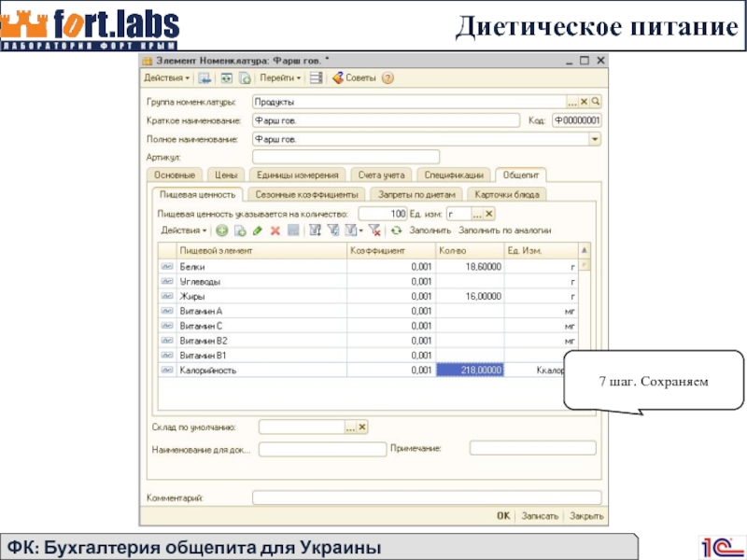The width and height of the screenshot is (747, 560).
Task: Open Советы tips button
Action: tap(354, 77)
